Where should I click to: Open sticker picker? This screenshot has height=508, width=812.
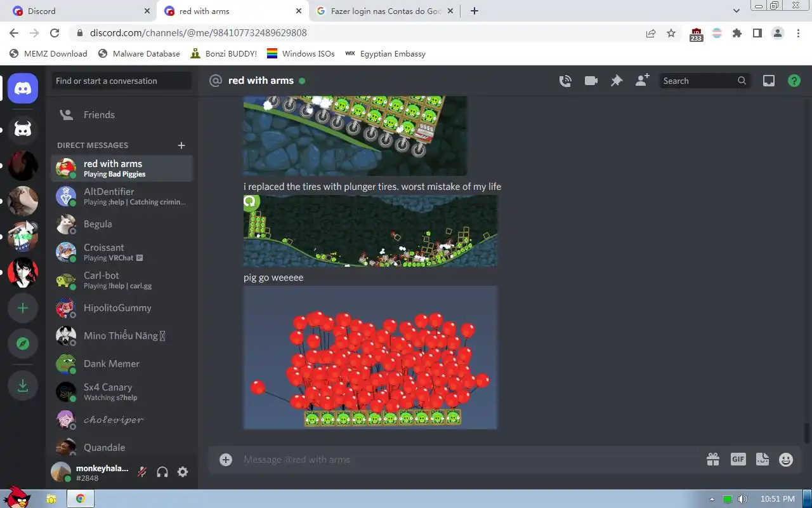(763, 459)
